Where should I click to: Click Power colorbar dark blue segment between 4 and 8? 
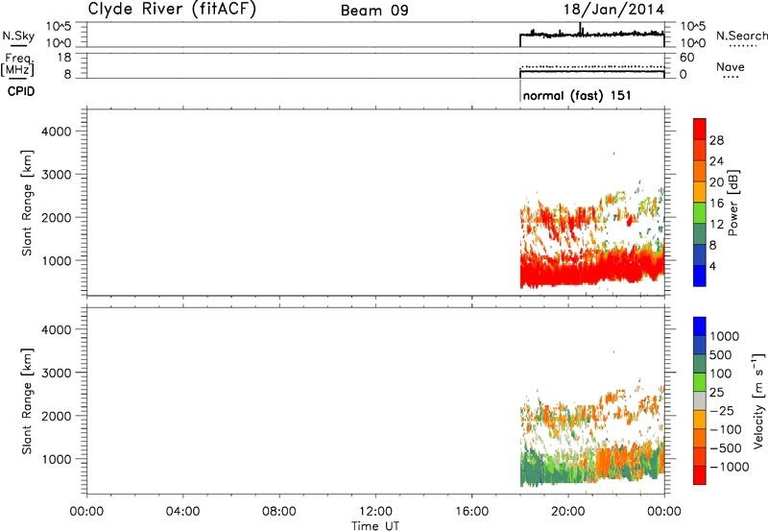coord(700,255)
